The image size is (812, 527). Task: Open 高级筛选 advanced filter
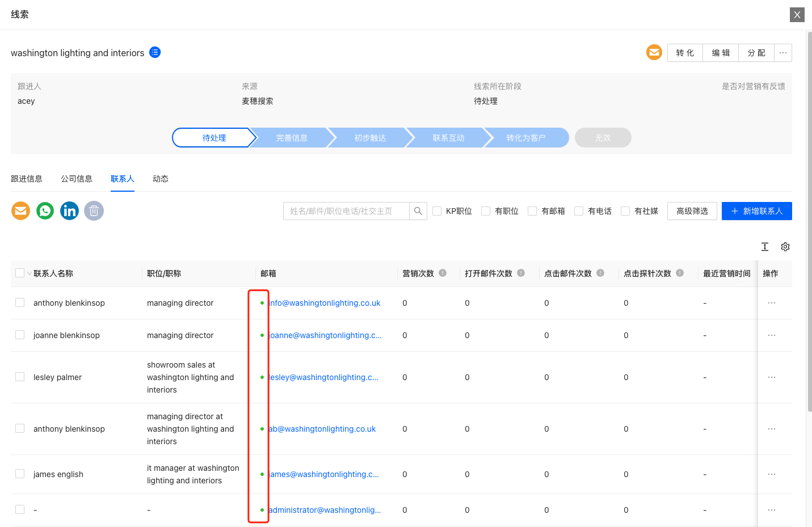[692, 211]
